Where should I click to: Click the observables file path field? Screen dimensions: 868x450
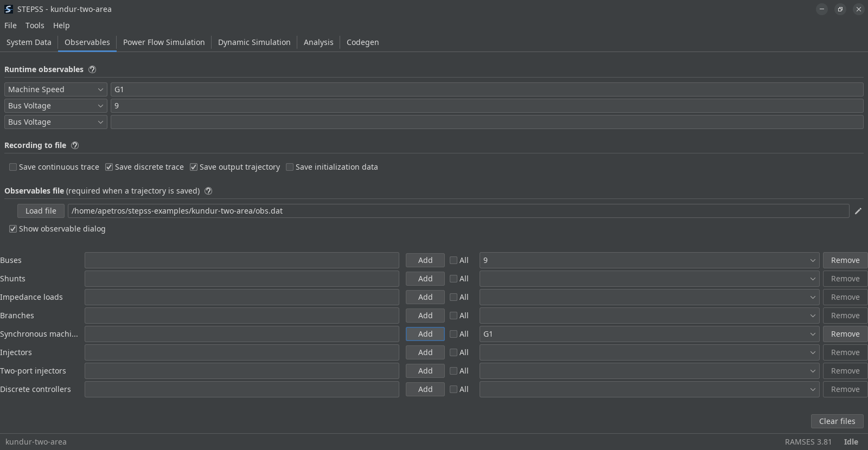pyautogui.click(x=458, y=211)
